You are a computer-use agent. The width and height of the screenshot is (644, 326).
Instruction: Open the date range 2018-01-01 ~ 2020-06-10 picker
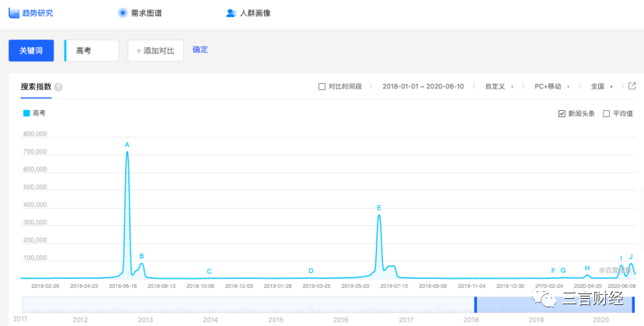pyautogui.click(x=423, y=87)
